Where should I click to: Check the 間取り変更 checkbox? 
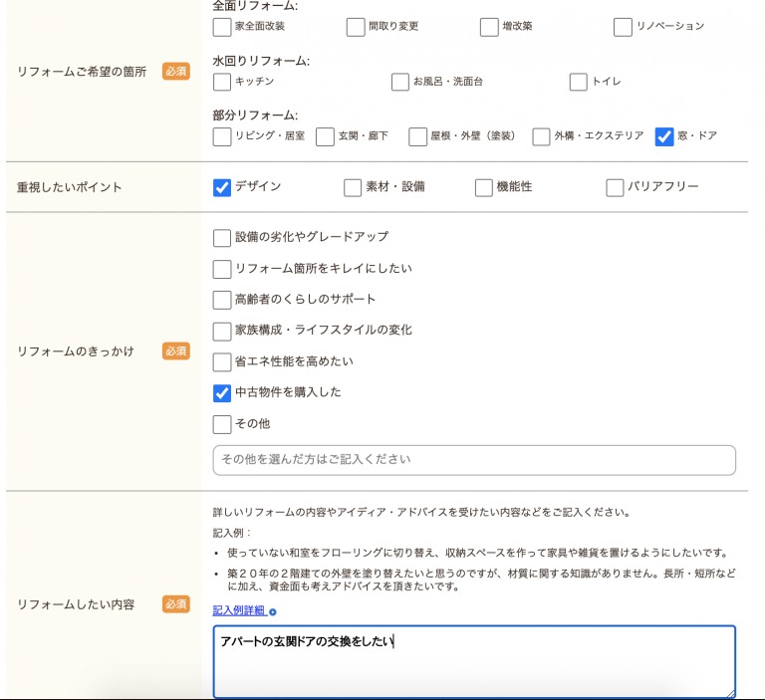[x=356, y=27]
